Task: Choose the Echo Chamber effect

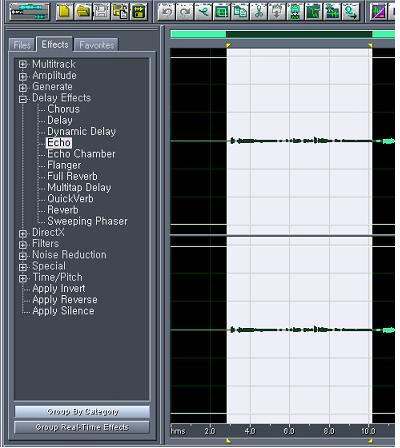Action: click(x=81, y=154)
